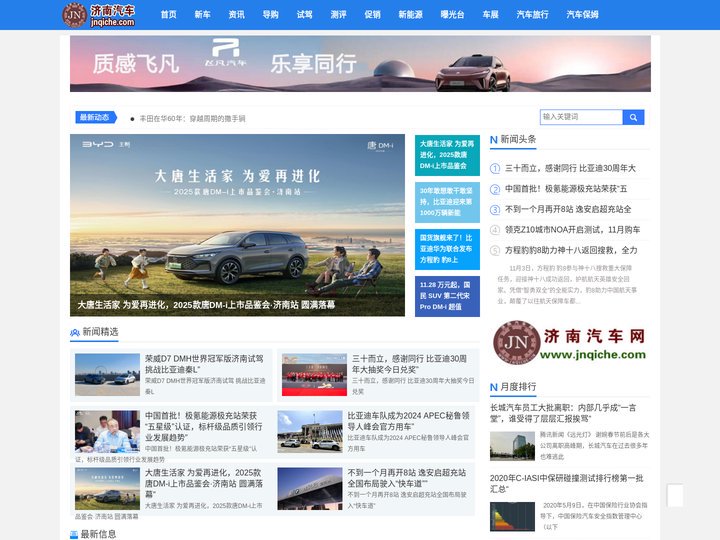Open 逸安启超充站全国布局 article title
Viewport: 720px width, 540px height.
[407, 478]
